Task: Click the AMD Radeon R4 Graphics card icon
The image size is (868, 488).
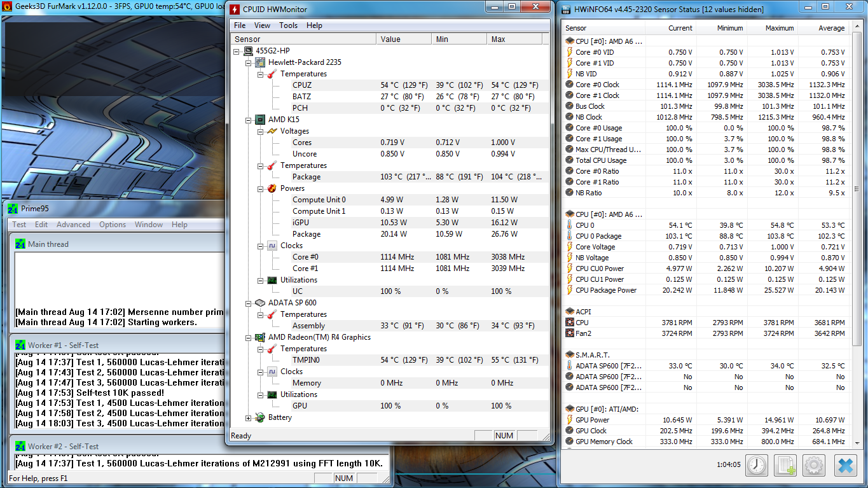Action: pos(260,337)
